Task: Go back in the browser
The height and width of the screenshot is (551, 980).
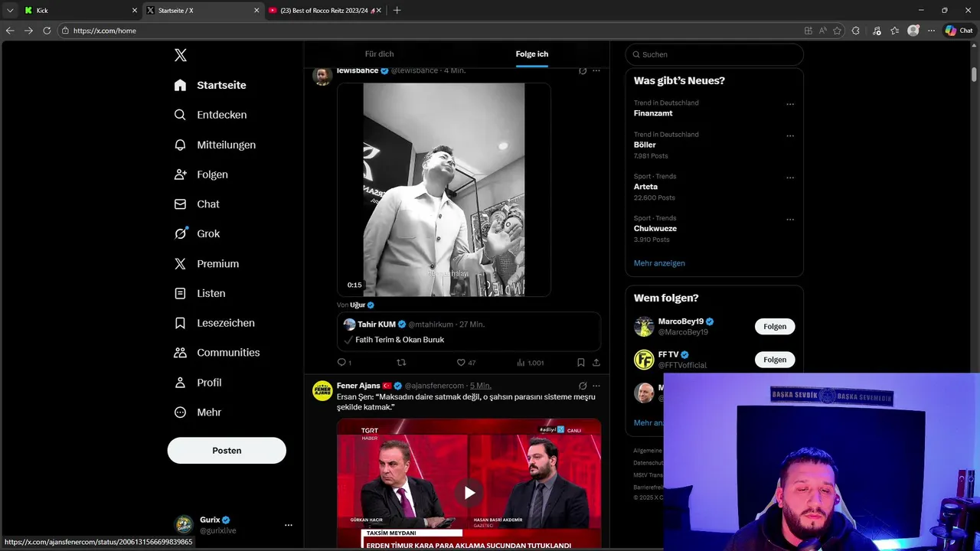Action: pos(10,31)
